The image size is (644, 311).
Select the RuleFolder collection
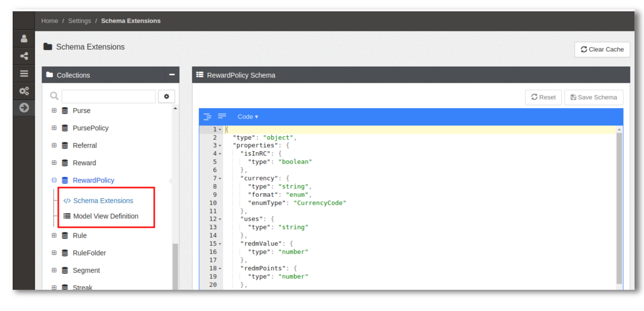click(x=89, y=253)
